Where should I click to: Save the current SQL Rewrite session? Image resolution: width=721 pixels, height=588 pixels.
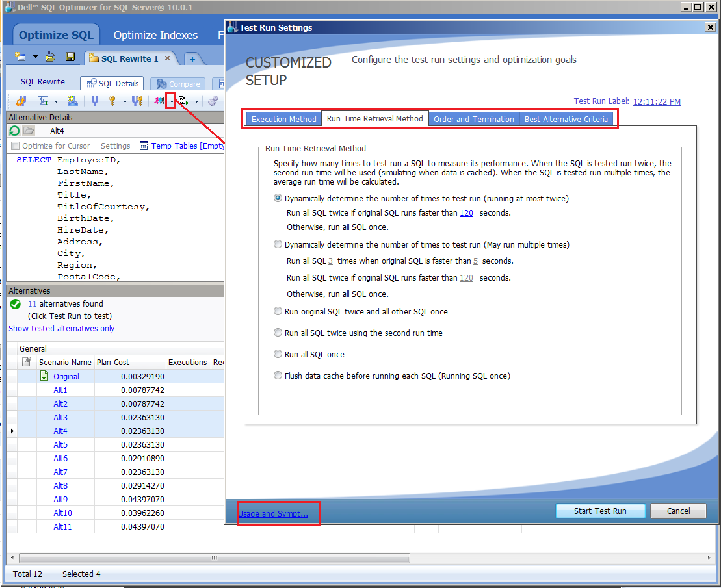click(70, 57)
